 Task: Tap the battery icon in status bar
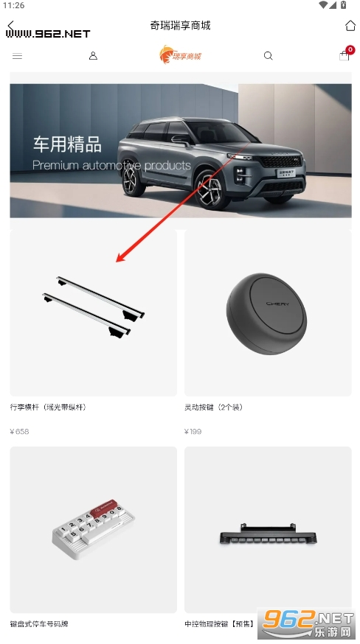pos(344,5)
